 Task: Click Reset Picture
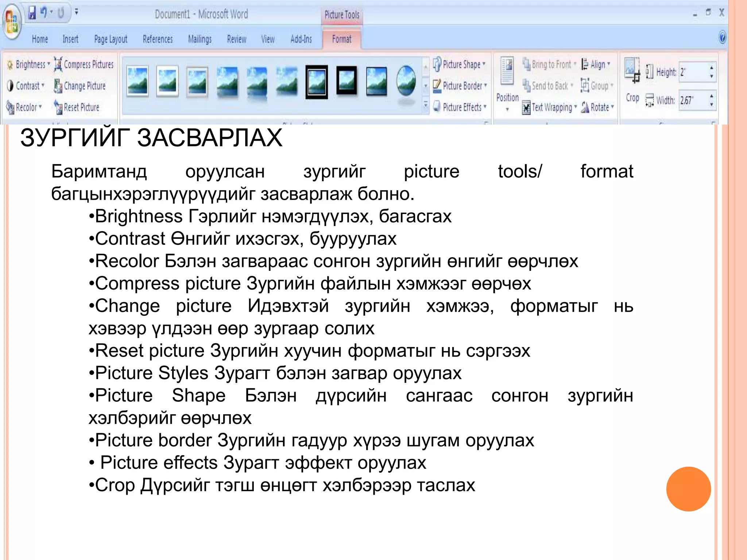(77, 107)
